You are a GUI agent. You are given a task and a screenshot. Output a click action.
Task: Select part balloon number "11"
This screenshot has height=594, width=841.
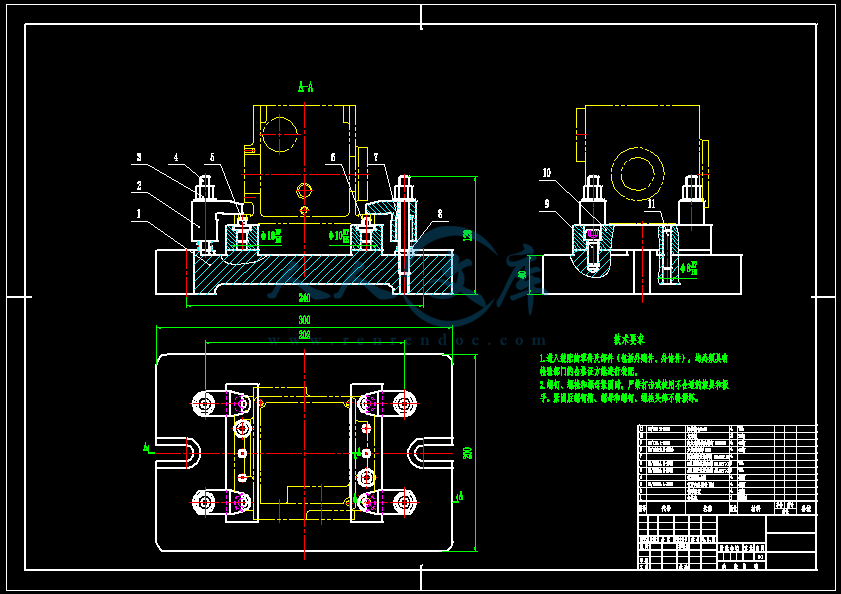point(652,204)
